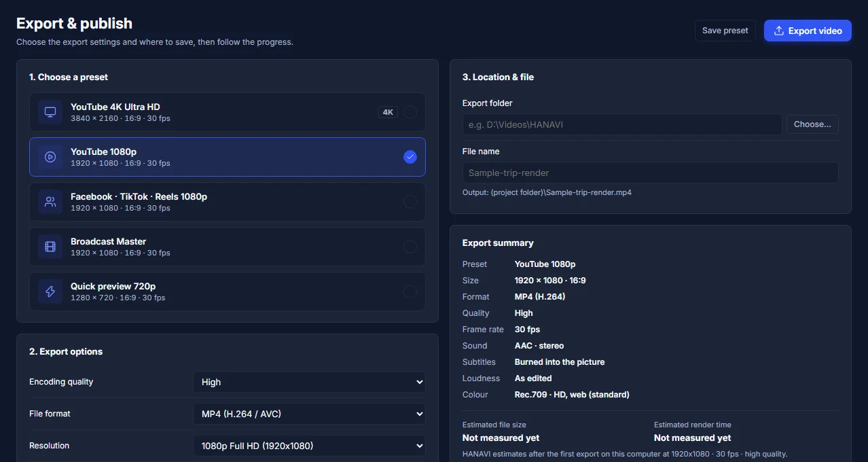The width and height of the screenshot is (868, 462).
Task: Click the summary value Burned into the picture
Action: click(x=560, y=362)
